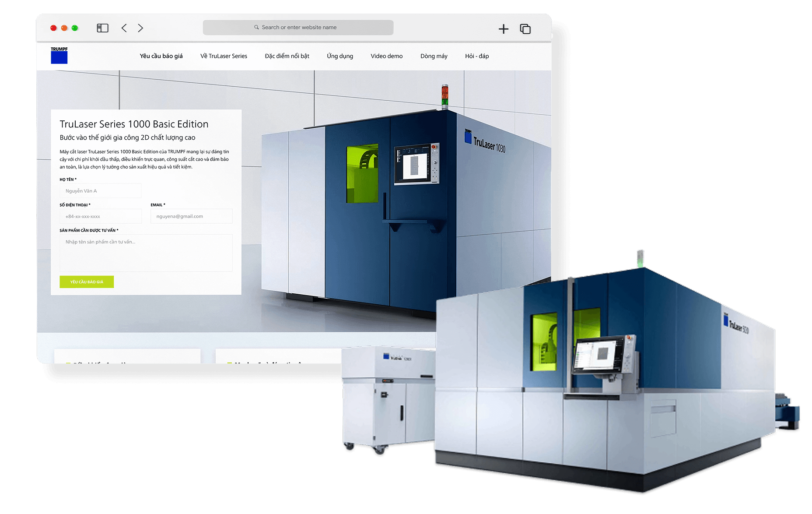This screenshot has height=514, width=812.
Task: Submit with Yêu cầu báo giá green button
Action: (87, 282)
